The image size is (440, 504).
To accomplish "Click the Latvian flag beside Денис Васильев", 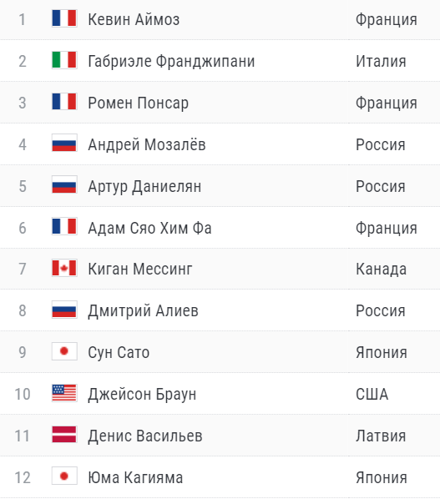I will [64, 434].
